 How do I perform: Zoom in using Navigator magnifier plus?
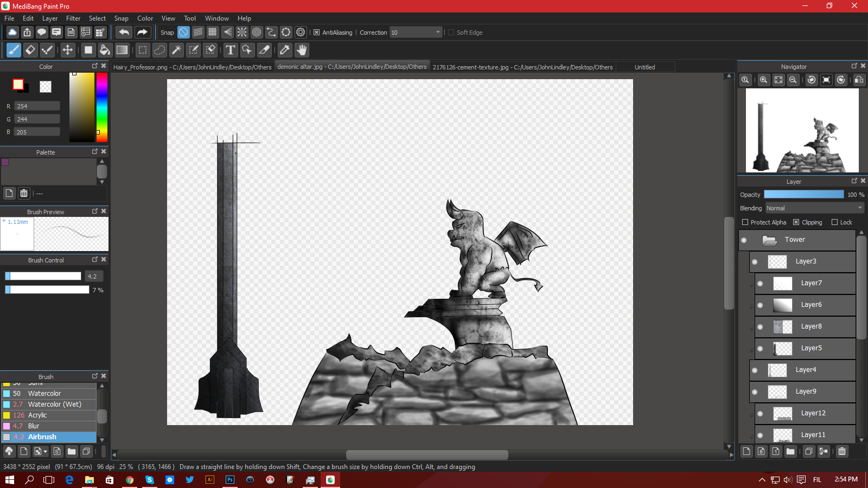pos(763,80)
